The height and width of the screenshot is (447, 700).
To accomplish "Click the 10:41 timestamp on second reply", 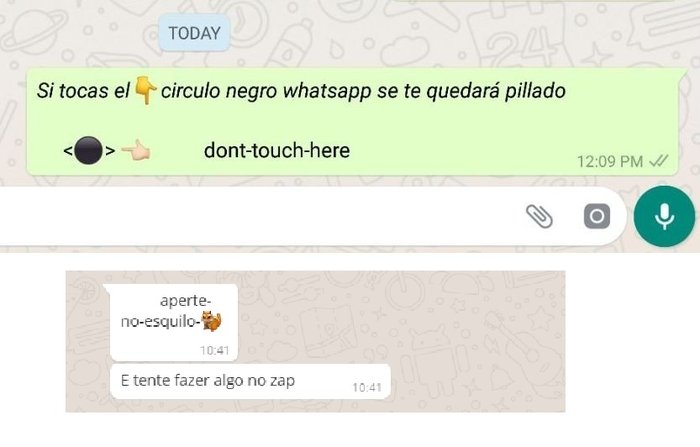I will coord(367,388).
